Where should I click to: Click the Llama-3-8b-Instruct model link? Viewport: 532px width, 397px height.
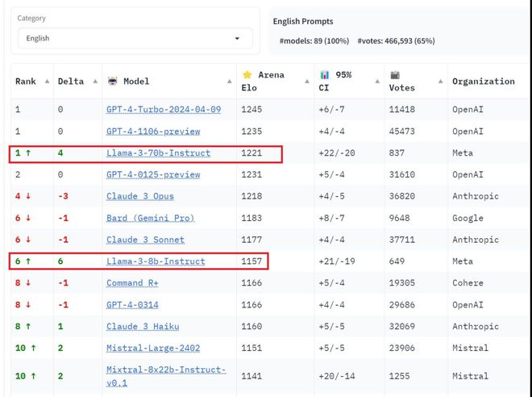(156, 261)
